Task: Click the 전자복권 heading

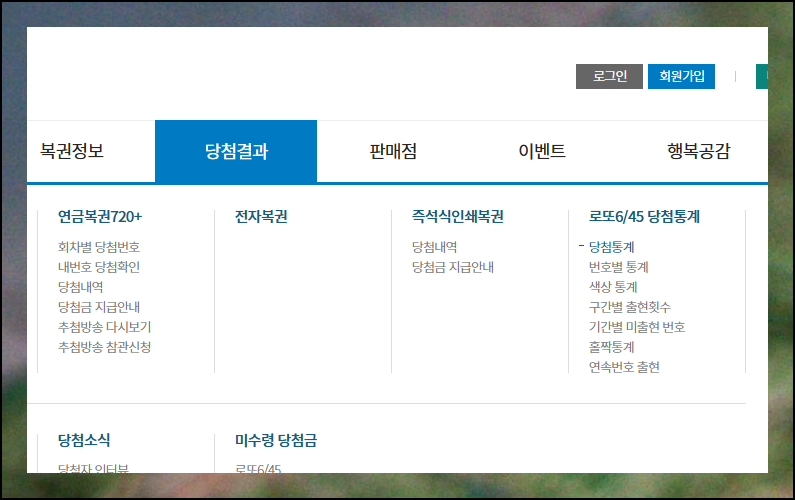Action: click(x=261, y=217)
